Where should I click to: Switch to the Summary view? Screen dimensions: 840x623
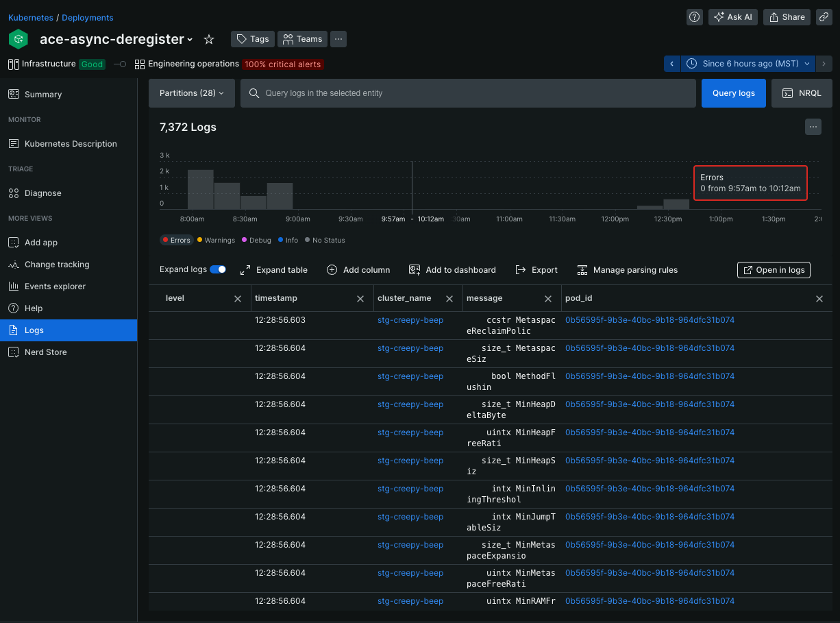43,94
